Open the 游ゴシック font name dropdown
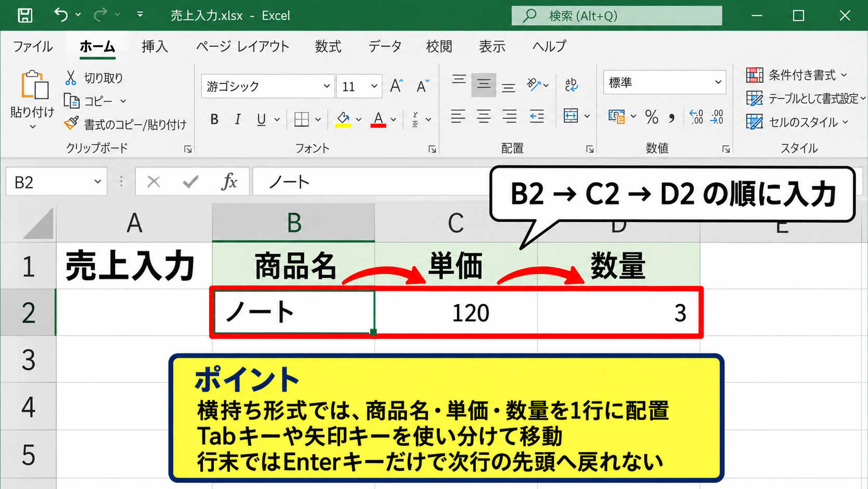The width and height of the screenshot is (868, 489). [x=326, y=86]
